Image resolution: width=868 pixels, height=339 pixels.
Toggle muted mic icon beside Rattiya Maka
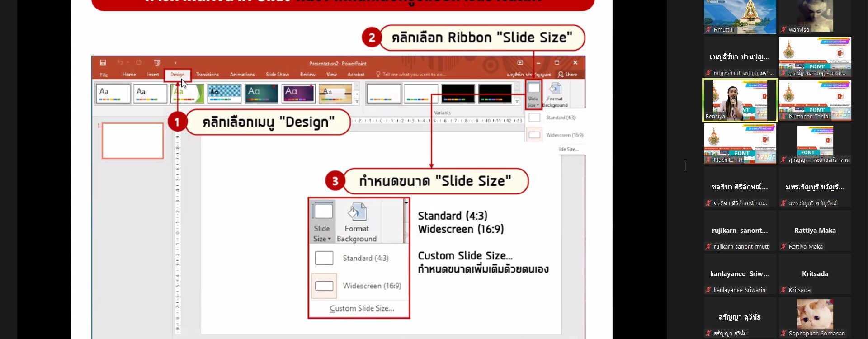(783, 247)
